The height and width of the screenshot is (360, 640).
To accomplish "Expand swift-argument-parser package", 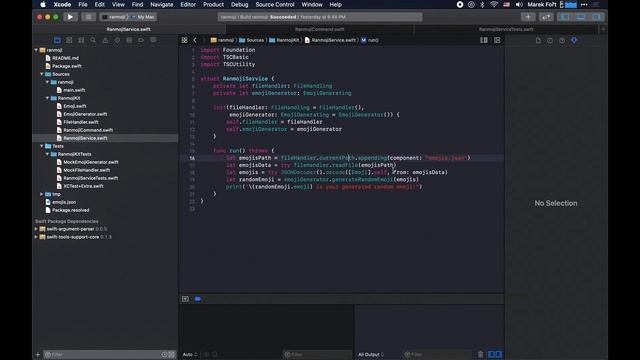I will 36,229.
